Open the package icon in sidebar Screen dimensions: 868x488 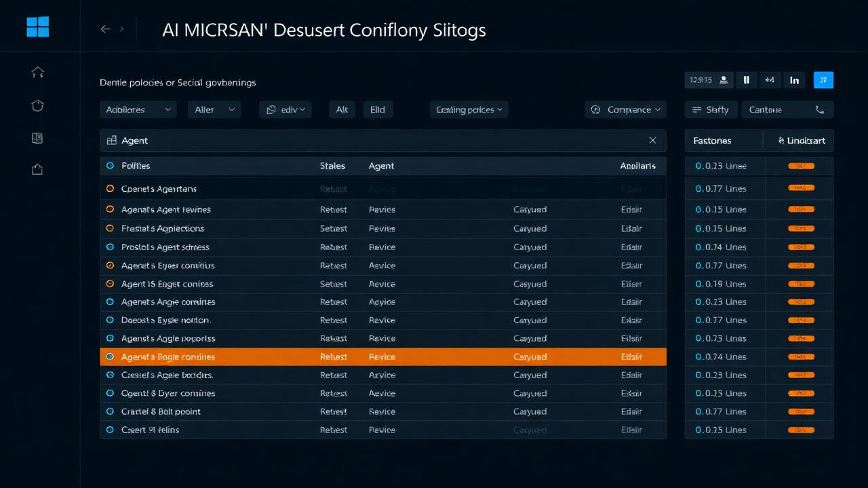[37, 170]
